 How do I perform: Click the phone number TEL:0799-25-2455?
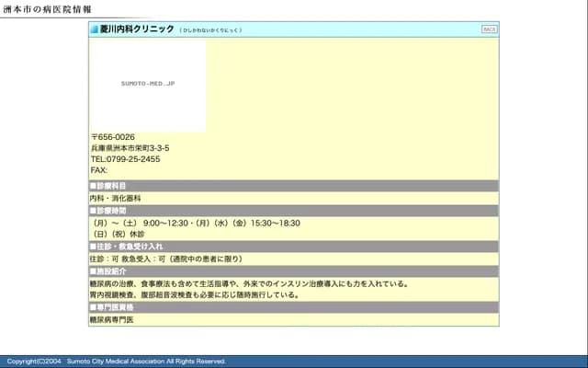[x=125, y=159]
